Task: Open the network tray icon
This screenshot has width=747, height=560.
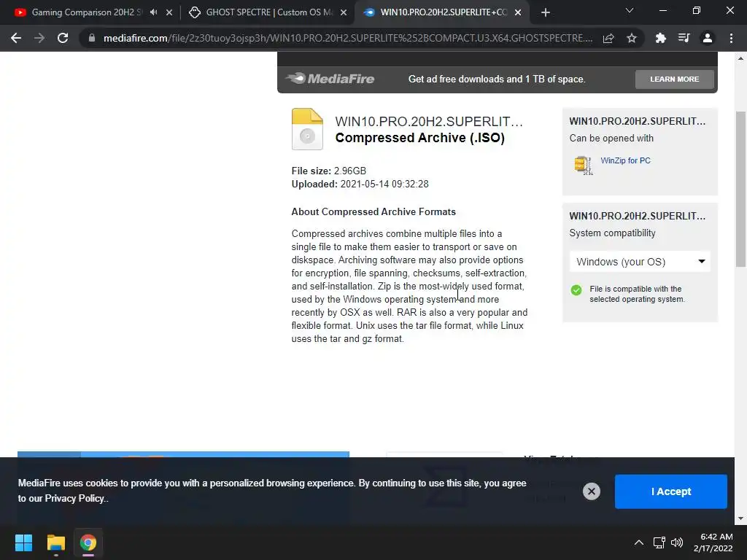Action: click(x=659, y=542)
